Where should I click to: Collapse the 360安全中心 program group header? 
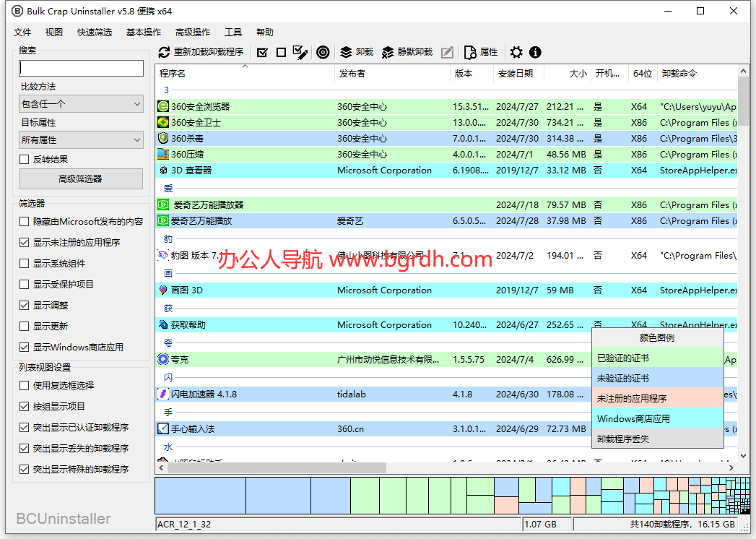[x=168, y=90]
